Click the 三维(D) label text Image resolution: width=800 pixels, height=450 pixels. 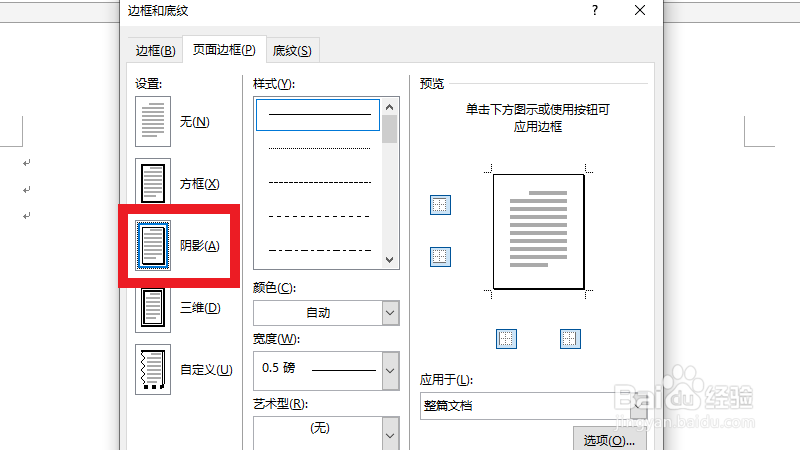[x=200, y=308]
